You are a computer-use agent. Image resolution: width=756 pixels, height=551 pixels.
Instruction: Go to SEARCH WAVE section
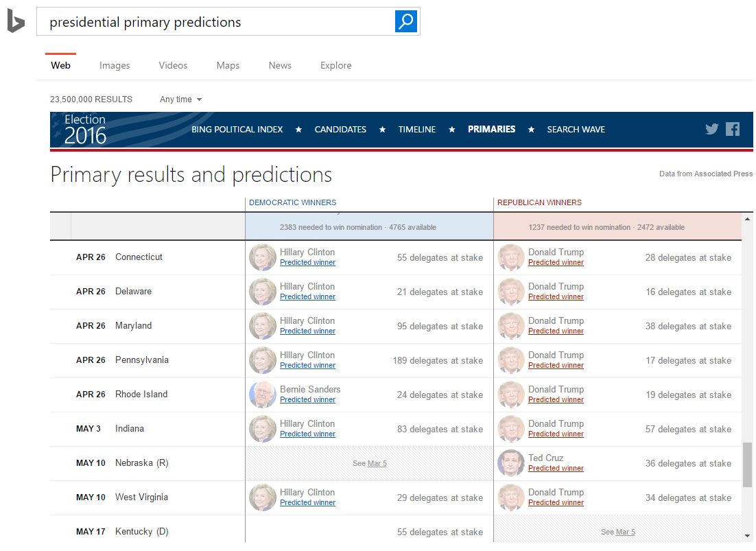click(576, 129)
